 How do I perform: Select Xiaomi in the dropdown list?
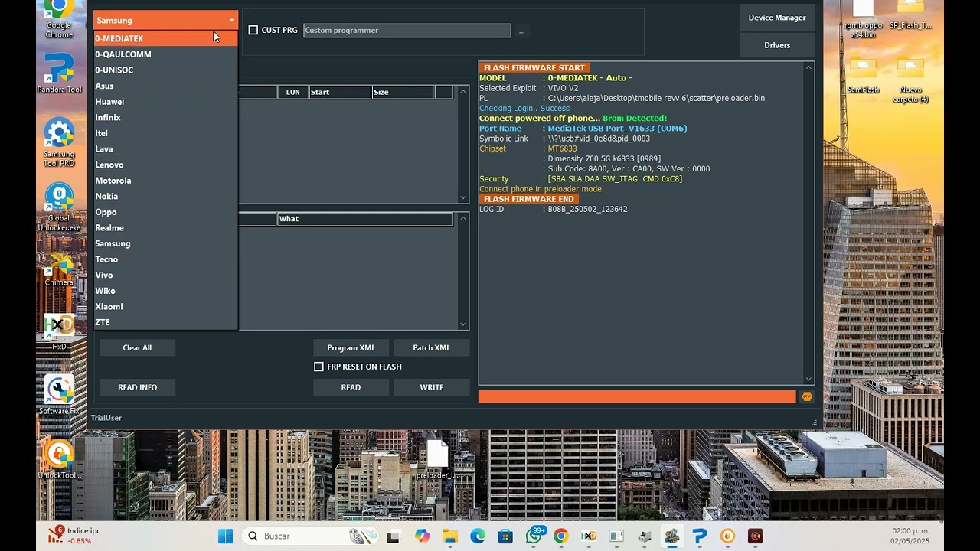tap(165, 307)
